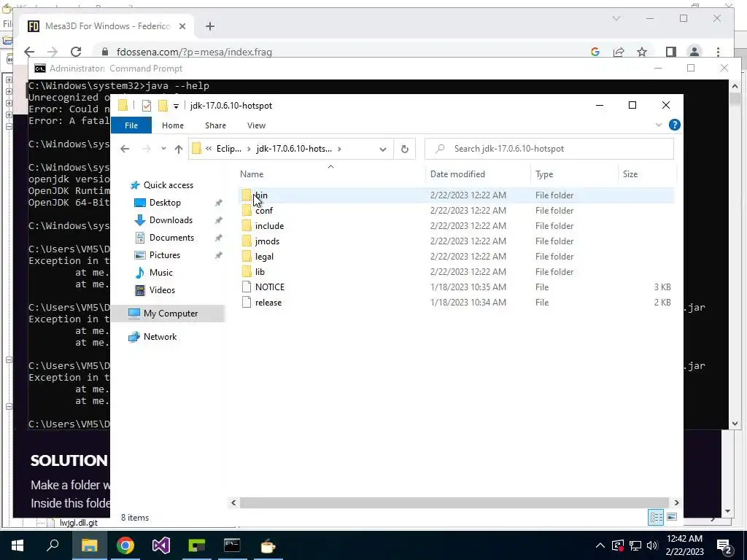The height and width of the screenshot is (560, 747).
Task: Select the jmods folder icon
Action: coord(247,241)
